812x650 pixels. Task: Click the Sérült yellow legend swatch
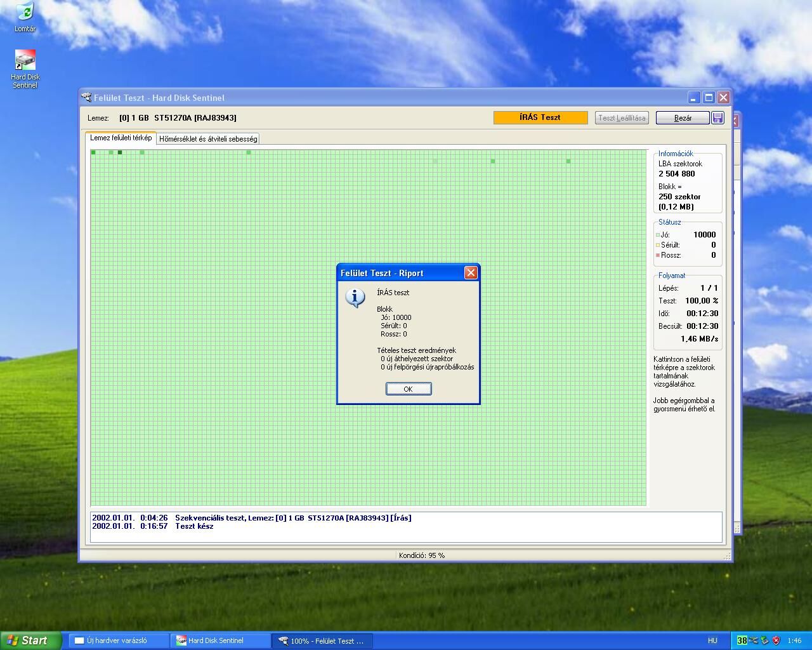(x=658, y=245)
